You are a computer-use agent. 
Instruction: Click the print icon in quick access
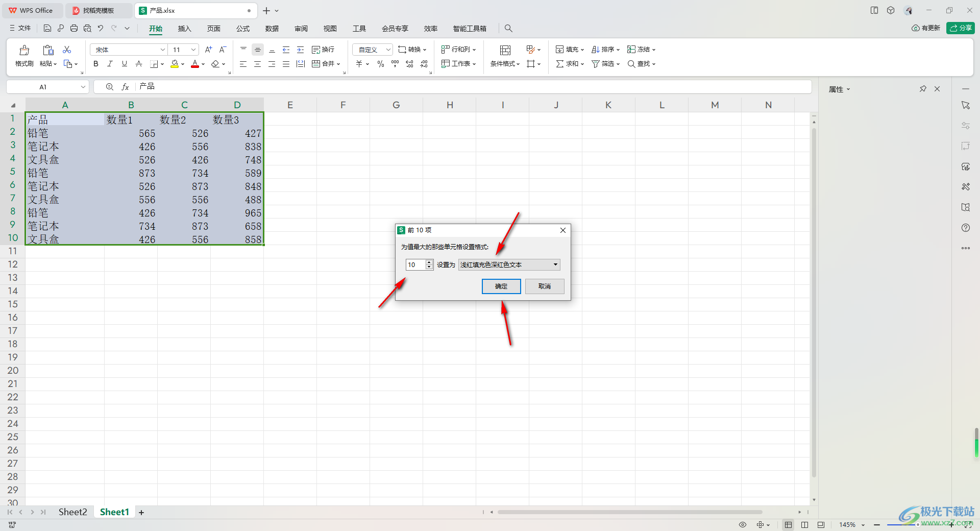pos(74,29)
